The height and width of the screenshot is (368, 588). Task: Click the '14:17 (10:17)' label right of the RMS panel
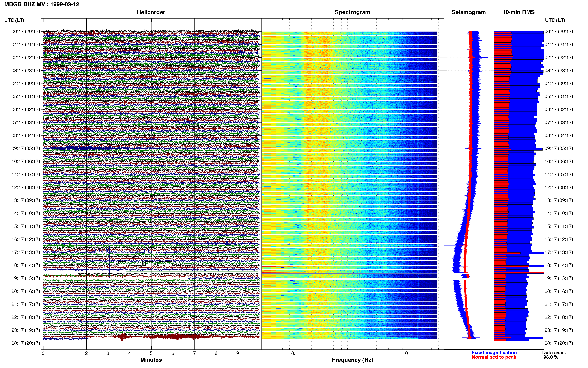pos(559,213)
